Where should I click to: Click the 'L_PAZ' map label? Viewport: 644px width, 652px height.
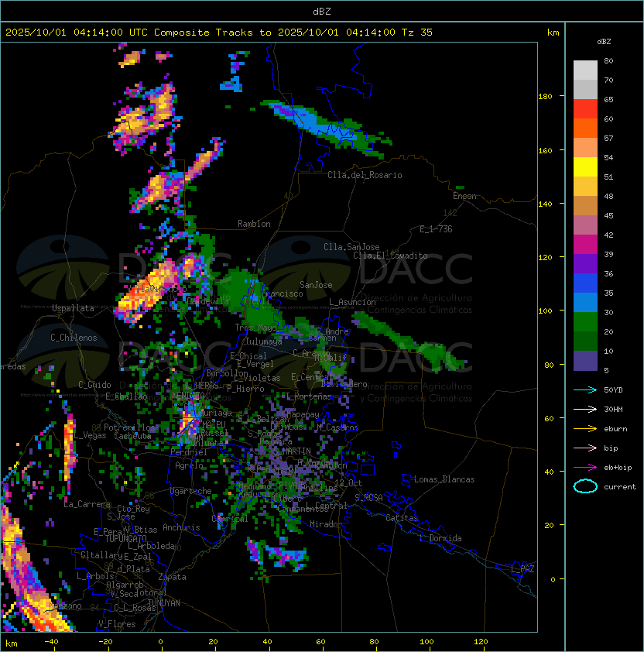pos(522,569)
